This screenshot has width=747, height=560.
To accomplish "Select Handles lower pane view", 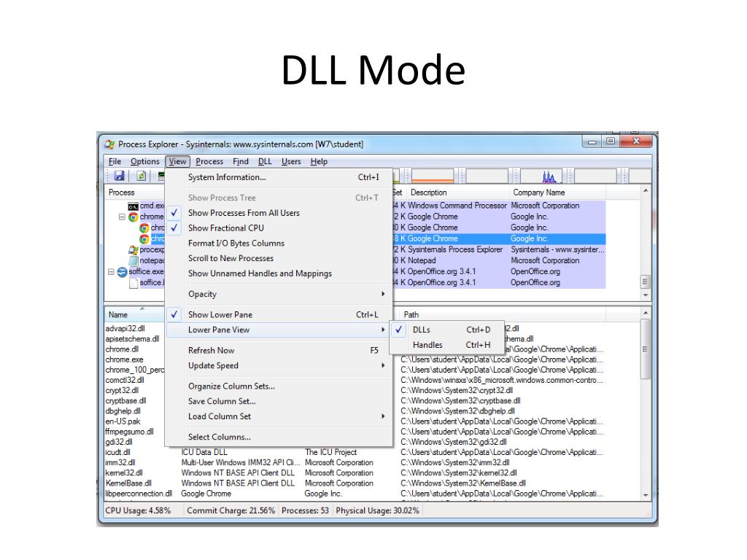I will [x=447, y=345].
